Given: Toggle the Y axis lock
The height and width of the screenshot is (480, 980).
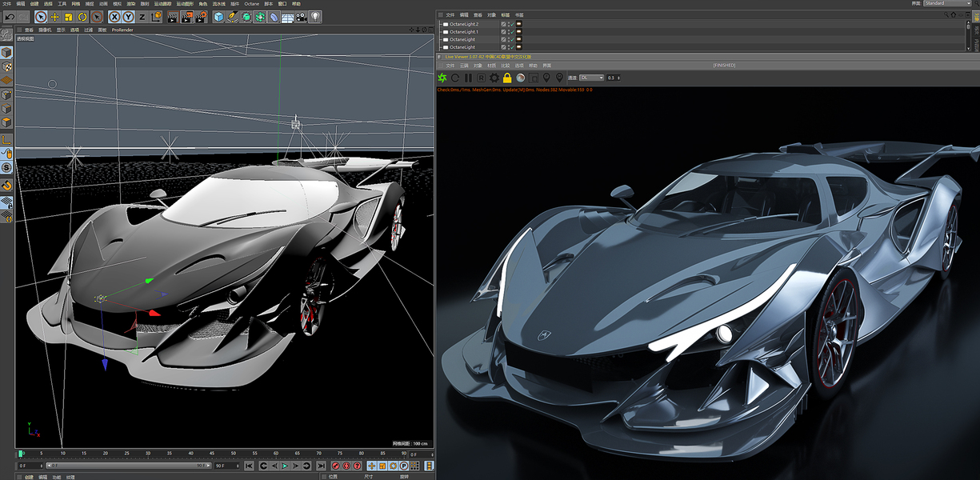Looking at the screenshot, I should pos(128,17).
